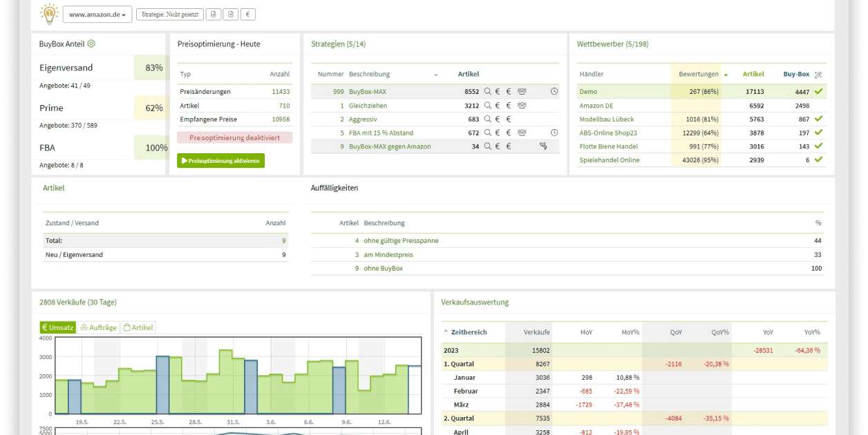The width and height of the screenshot is (868, 435).
Task: Open BuyBox-MAX gegen Amazon strategy
Action: 390,146
